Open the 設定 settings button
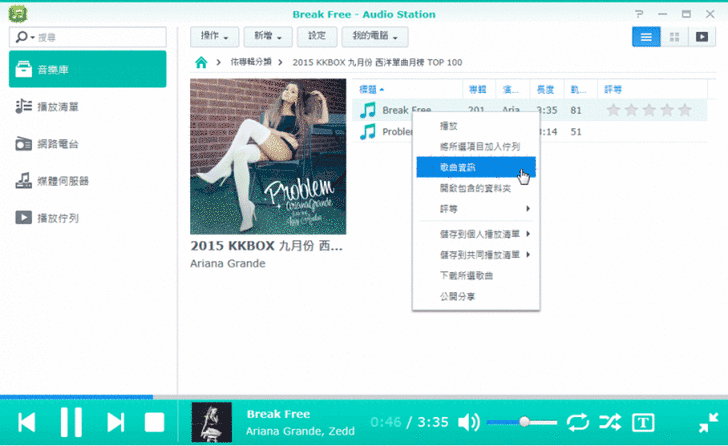This screenshot has width=728, height=446. (317, 37)
